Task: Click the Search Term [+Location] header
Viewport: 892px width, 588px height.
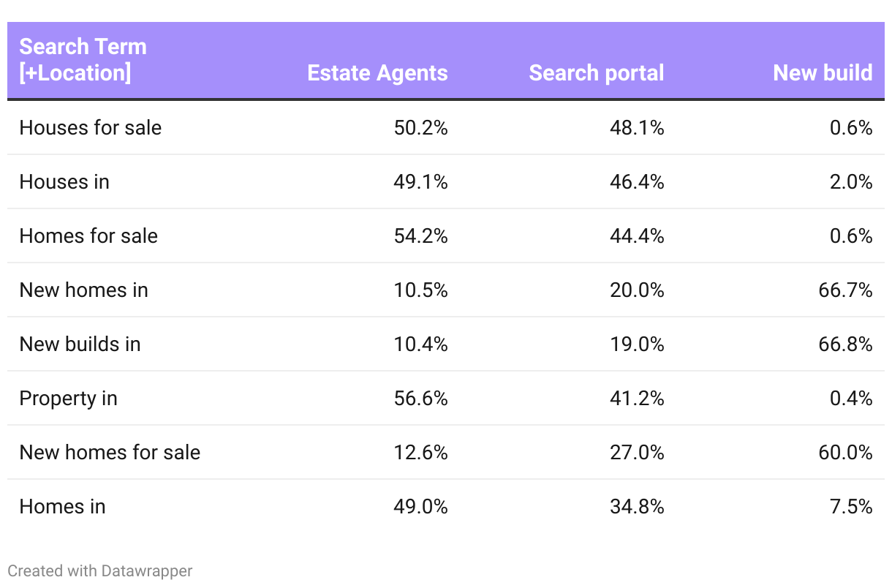Action: (83, 60)
